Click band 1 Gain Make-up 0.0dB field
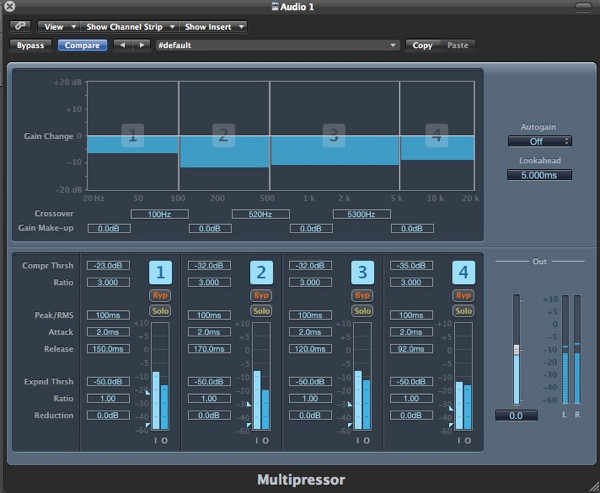 pos(109,229)
